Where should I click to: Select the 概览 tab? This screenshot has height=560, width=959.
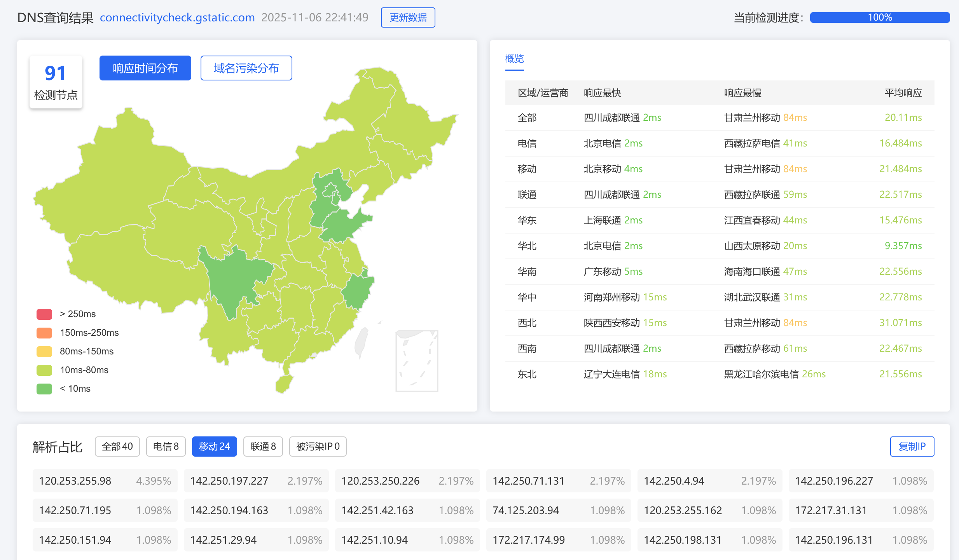514,59
